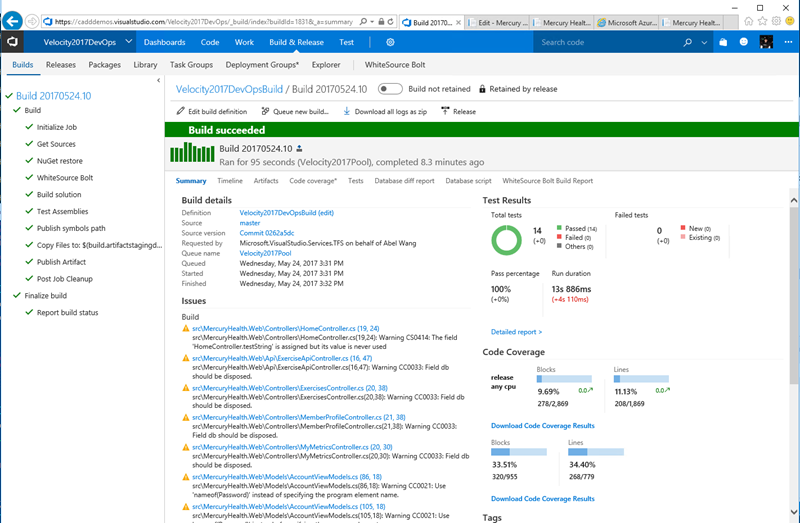Open Commit 0262a5dc link
Image resolution: width=800 pixels, height=523 pixels.
(267, 233)
